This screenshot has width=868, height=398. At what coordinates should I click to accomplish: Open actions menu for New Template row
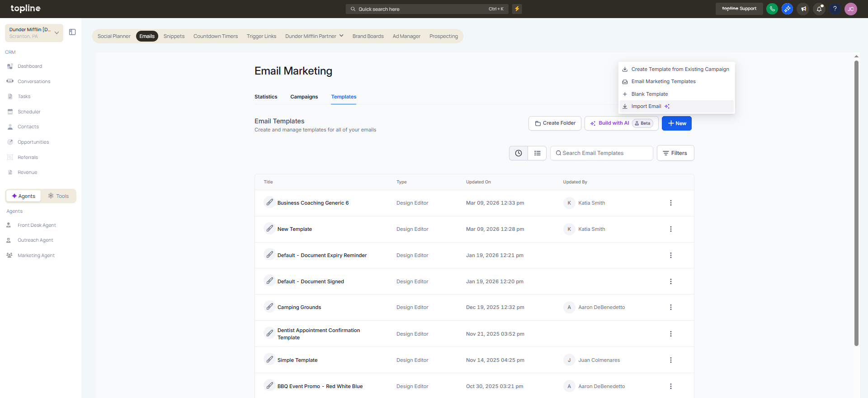coord(671,229)
